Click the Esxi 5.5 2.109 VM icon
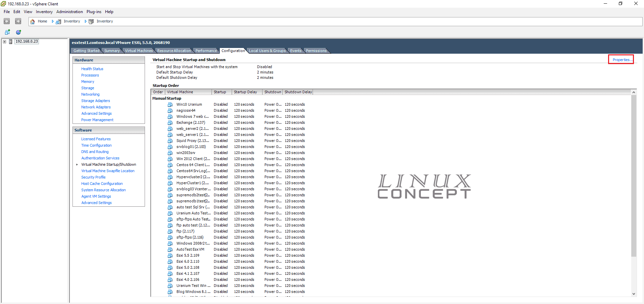The height and width of the screenshot is (304, 644). 170,256
